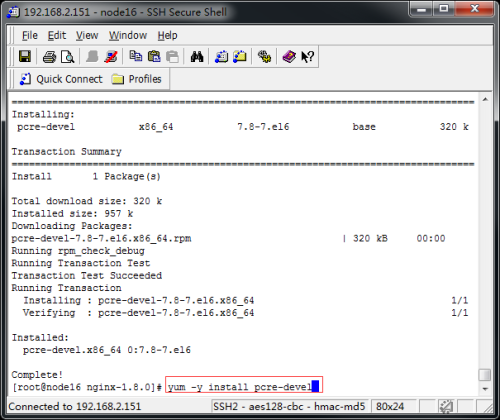Click the grayed-out Connect icon

click(x=92, y=56)
